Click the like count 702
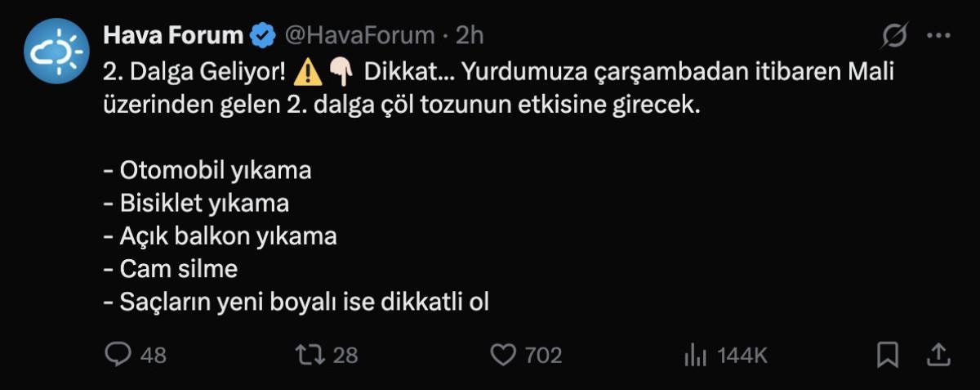The width and height of the screenshot is (980, 390). (543, 355)
